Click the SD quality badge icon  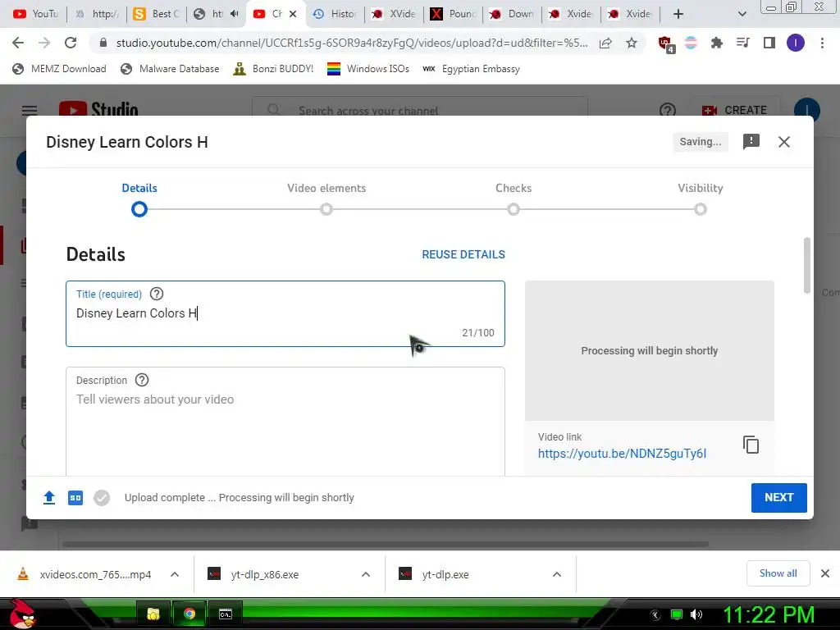click(75, 498)
